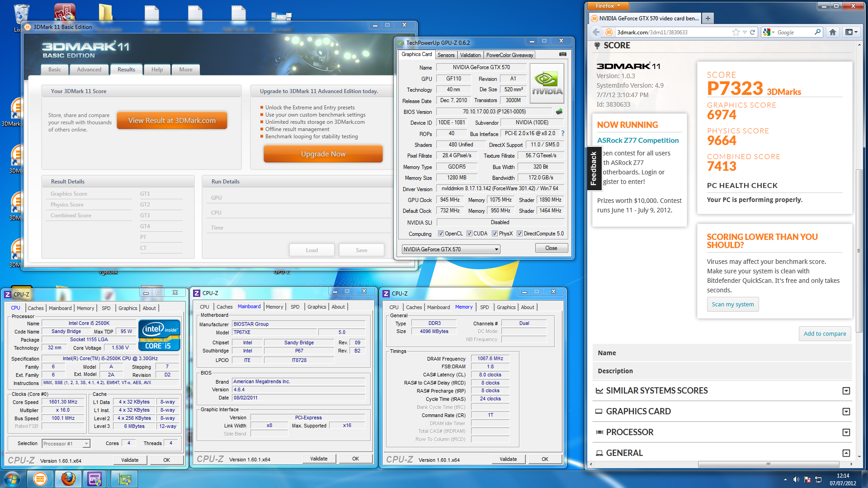Screen dimensions: 868x488
Task: Toggle the PhysX checkbox in GPU-Z
Action: click(x=495, y=234)
